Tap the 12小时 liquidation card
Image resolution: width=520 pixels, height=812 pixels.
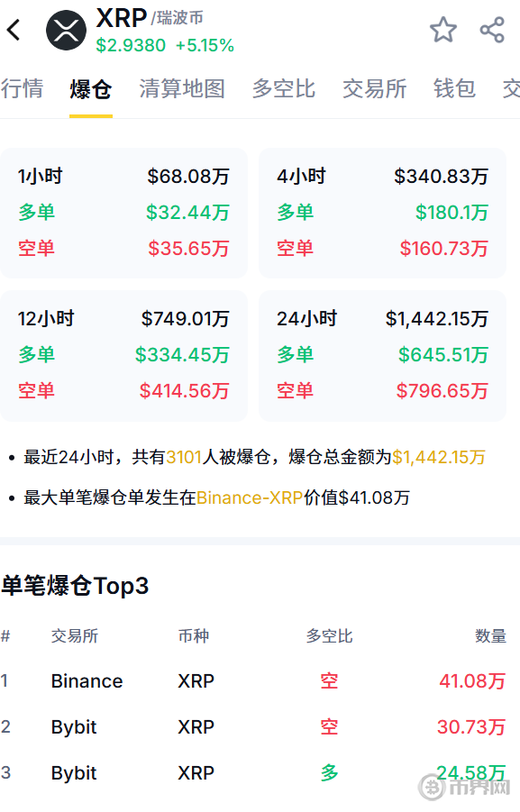tap(123, 355)
